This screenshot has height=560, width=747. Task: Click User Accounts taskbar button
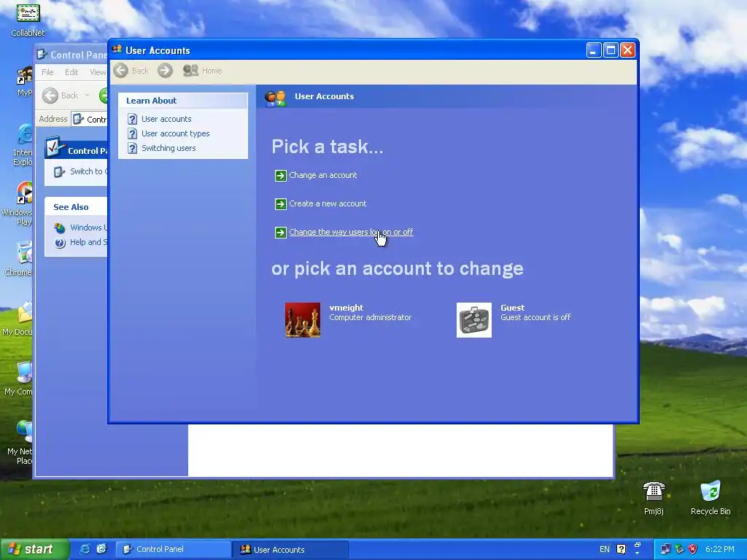pos(290,549)
